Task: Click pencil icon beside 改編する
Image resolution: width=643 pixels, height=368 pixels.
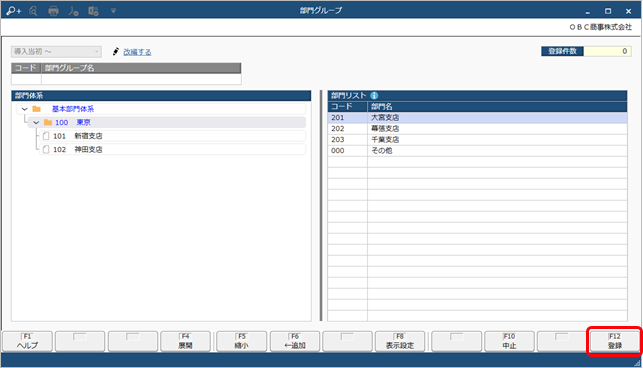Action: click(116, 51)
